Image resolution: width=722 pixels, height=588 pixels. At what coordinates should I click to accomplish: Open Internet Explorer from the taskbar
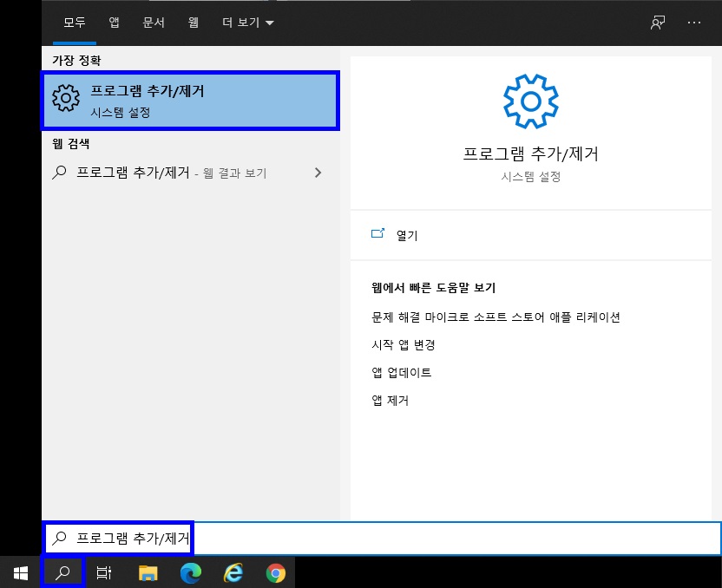(x=234, y=572)
